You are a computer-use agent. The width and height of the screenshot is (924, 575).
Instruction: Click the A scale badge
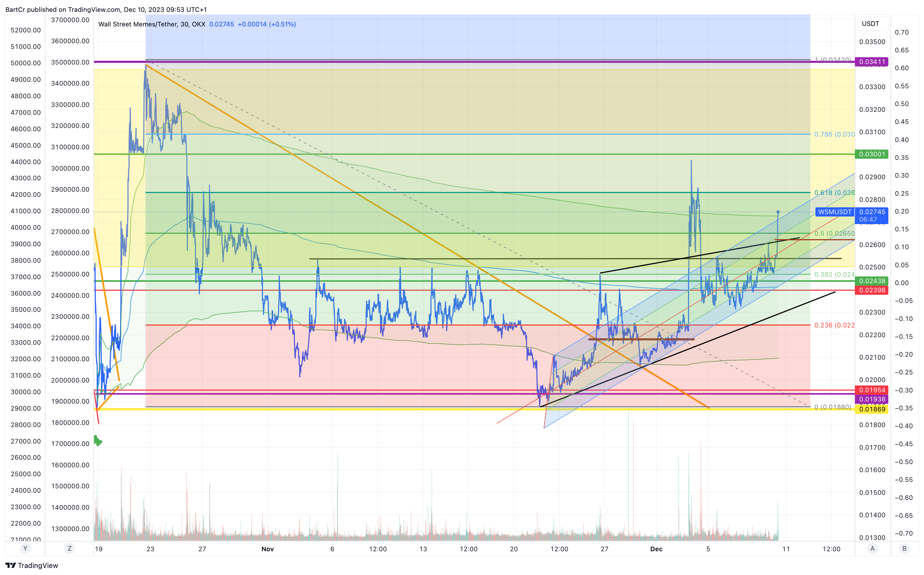873,548
